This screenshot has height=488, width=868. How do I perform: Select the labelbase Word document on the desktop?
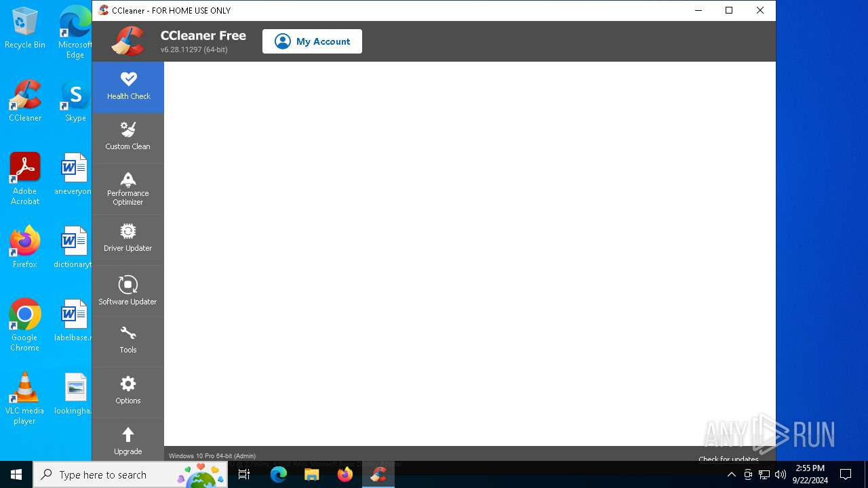pos(74,321)
